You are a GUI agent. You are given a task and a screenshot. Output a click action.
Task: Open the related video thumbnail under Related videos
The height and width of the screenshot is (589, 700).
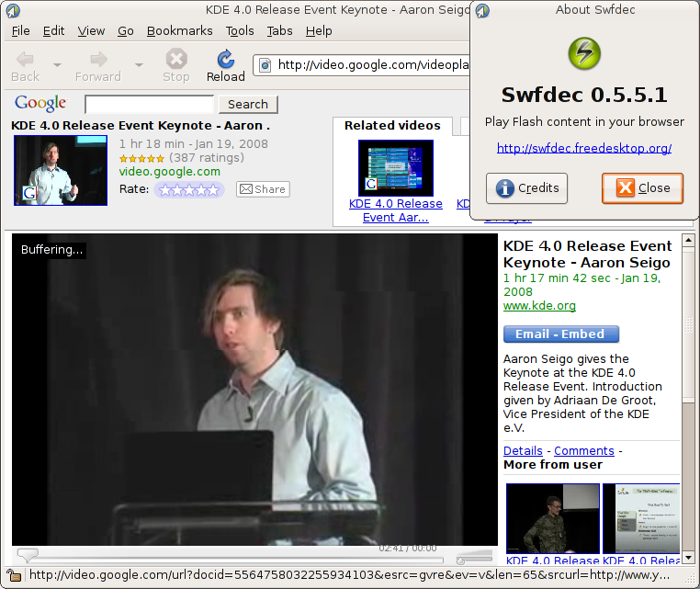396,168
